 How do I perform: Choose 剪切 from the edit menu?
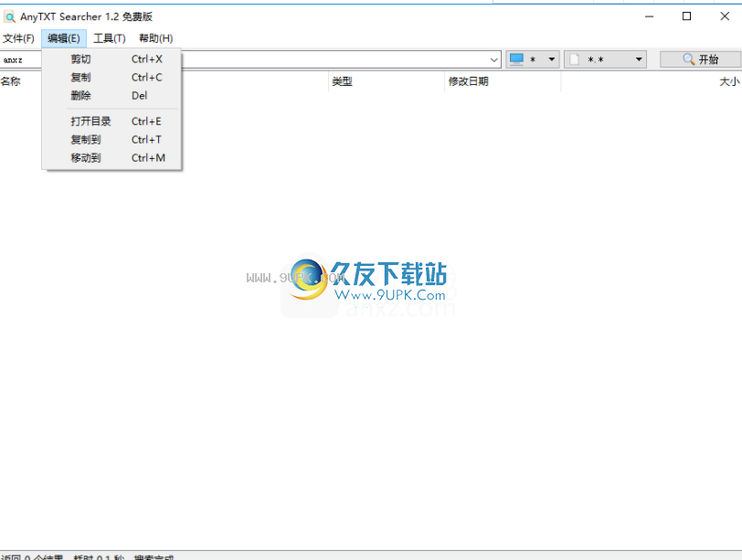point(111,59)
